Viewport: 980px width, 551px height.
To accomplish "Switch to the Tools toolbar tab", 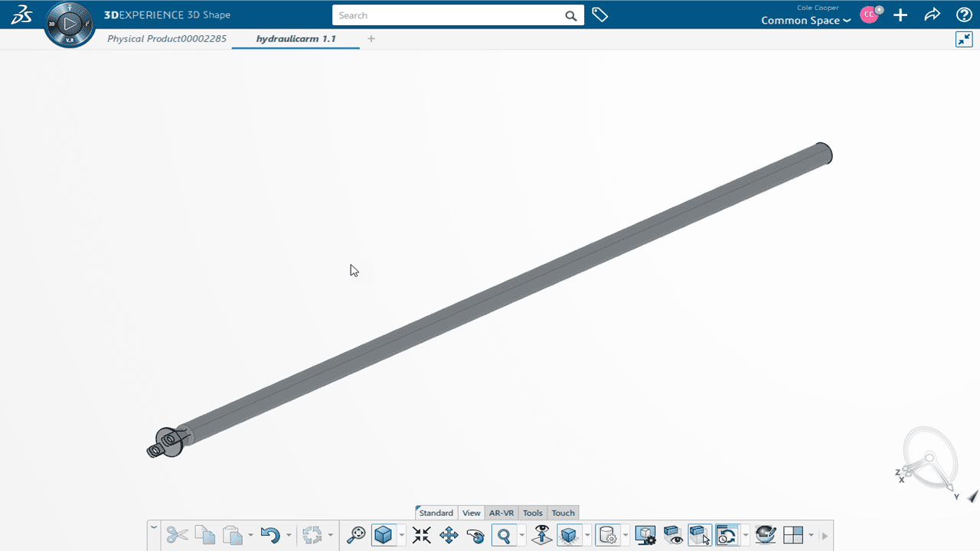I will click(532, 513).
